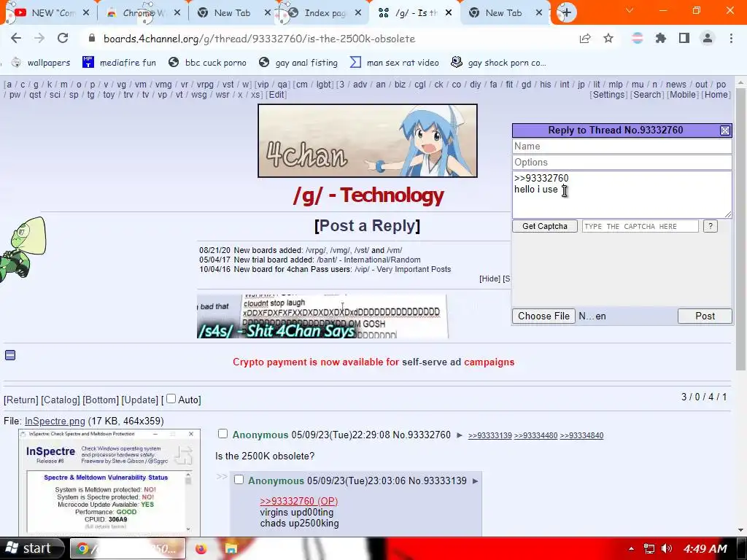Open the [Post a Reply] link
Screen dimensions: 747x560
(368, 226)
